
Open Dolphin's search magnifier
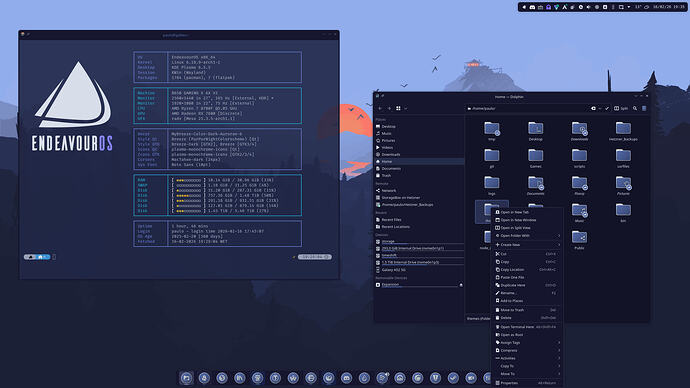[635, 108]
